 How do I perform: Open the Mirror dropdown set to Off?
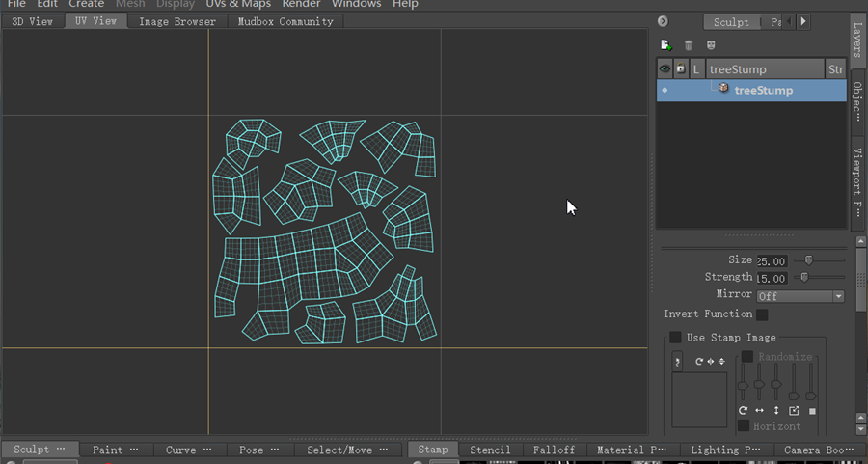[800, 296]
